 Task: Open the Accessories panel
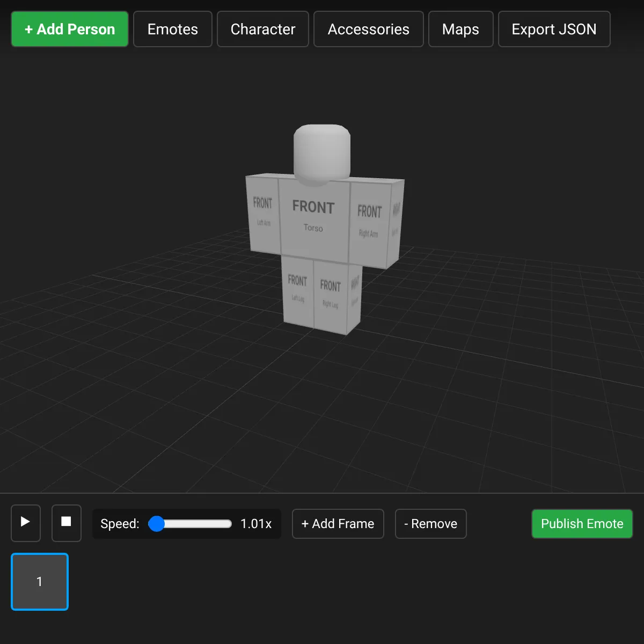coord(369,29)
